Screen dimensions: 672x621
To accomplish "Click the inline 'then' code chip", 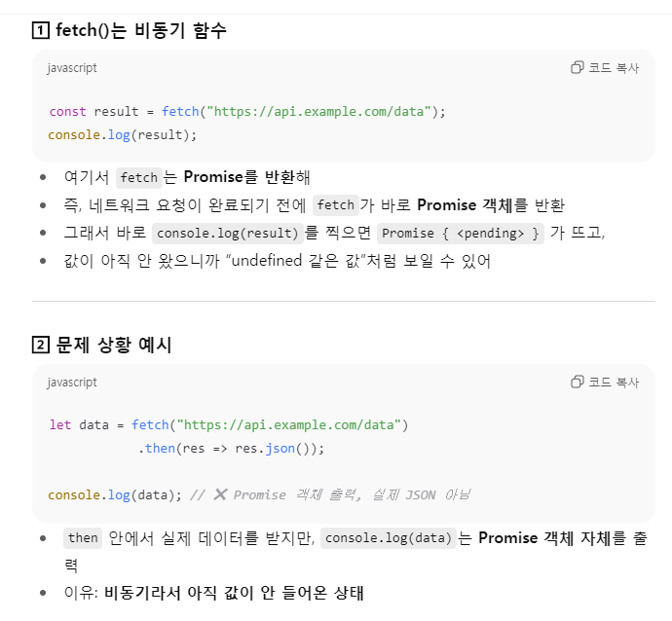I will point(83,538).
